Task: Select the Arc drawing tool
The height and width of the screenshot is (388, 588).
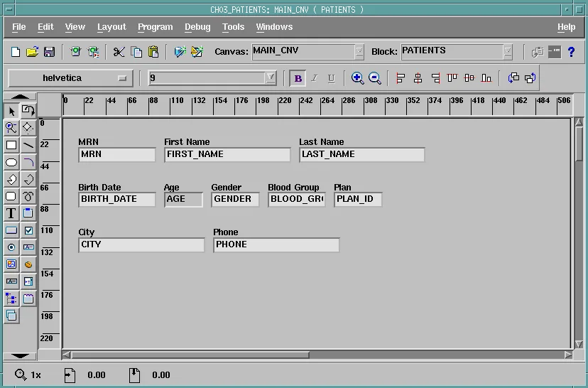Action: click(x=28, y=163)
